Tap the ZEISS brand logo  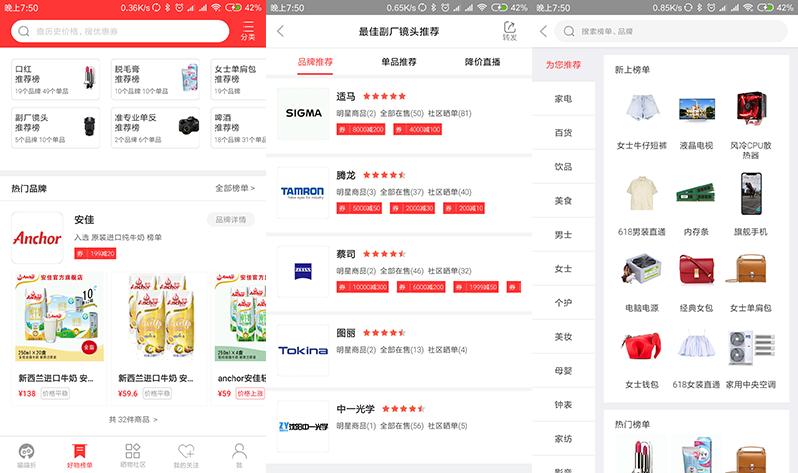click(303, 271)
